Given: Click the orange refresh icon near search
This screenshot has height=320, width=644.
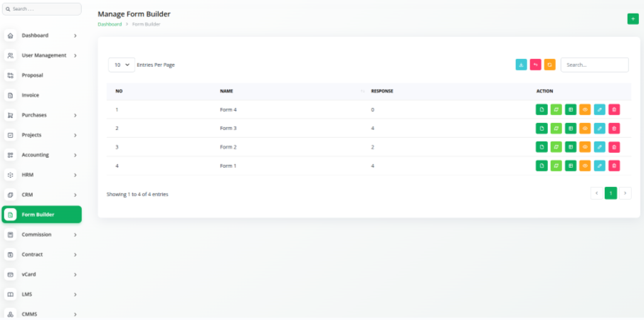Looking at the screenshot, I should pos(549,65).
